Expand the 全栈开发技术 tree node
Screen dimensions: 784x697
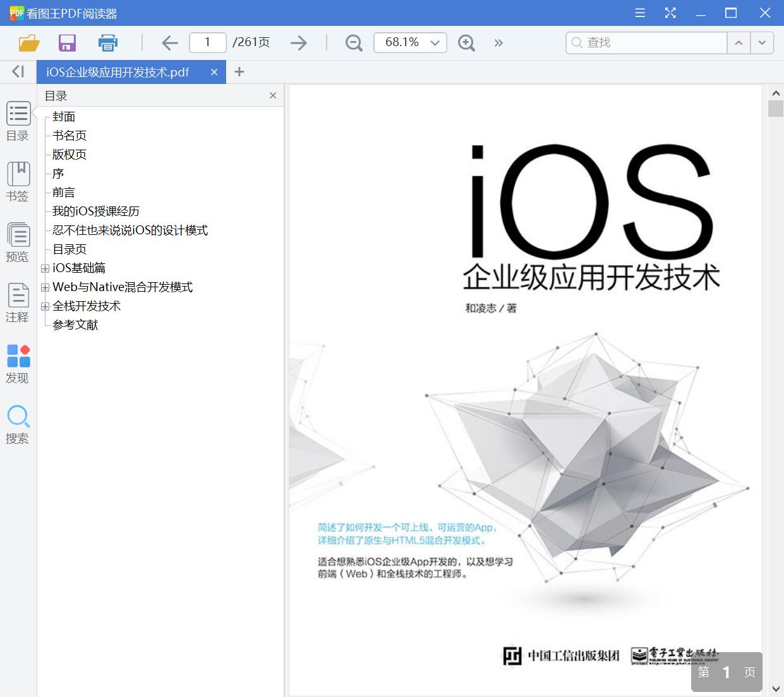(45, 306)
